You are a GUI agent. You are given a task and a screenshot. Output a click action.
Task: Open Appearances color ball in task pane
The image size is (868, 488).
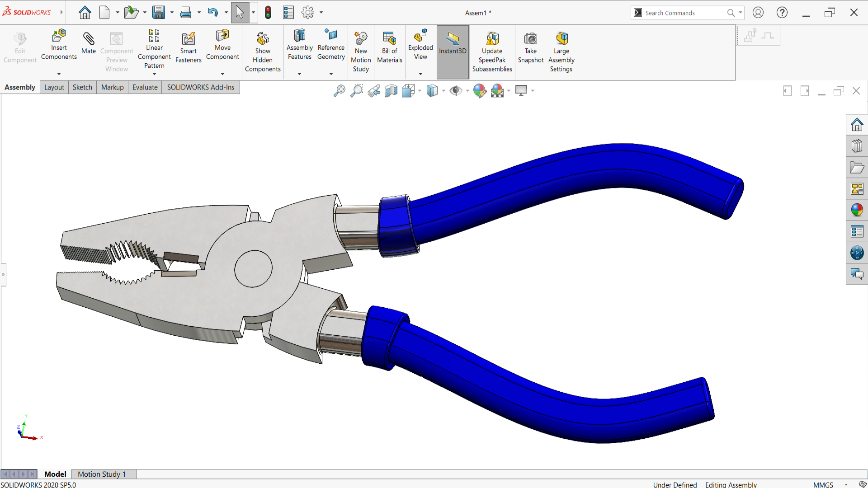(x=857, y=210)
